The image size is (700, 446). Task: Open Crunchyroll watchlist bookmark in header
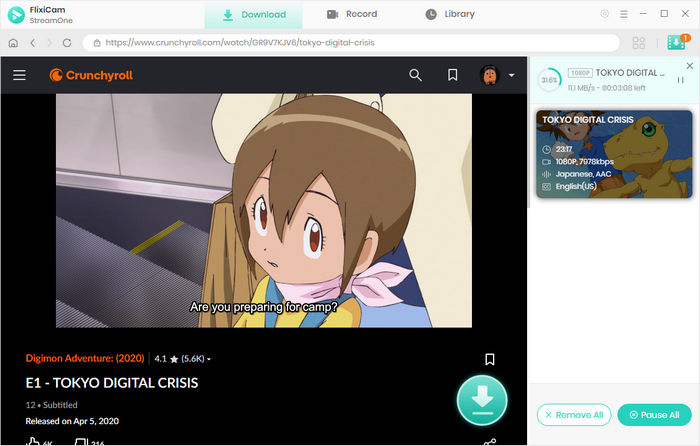(452, 75)
